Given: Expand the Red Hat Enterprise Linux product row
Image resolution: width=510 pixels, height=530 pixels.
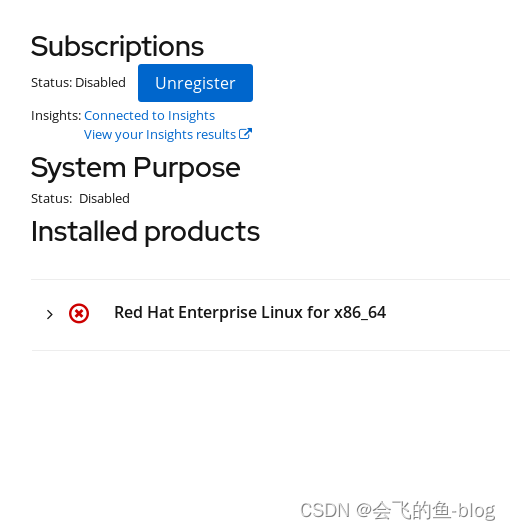Looking at the screenshot, I should click(x=50, y=314).
